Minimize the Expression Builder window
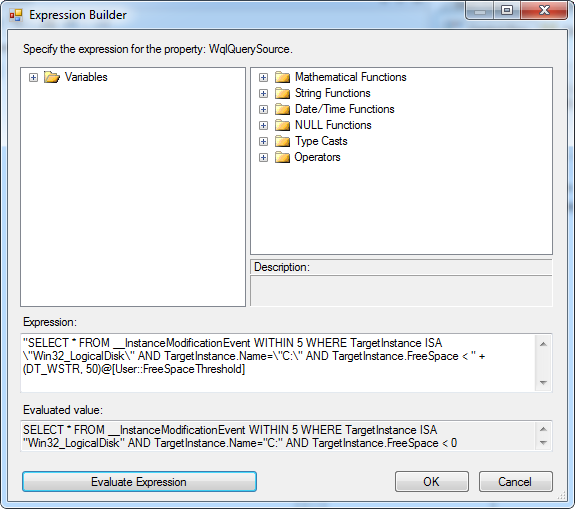The image size is (575, 509). [x=480, y=10]
